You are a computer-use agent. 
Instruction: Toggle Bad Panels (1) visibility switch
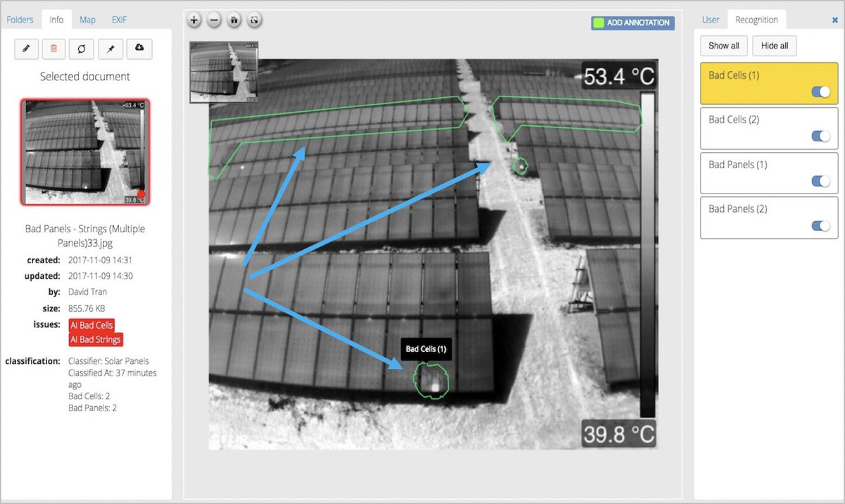820,182
